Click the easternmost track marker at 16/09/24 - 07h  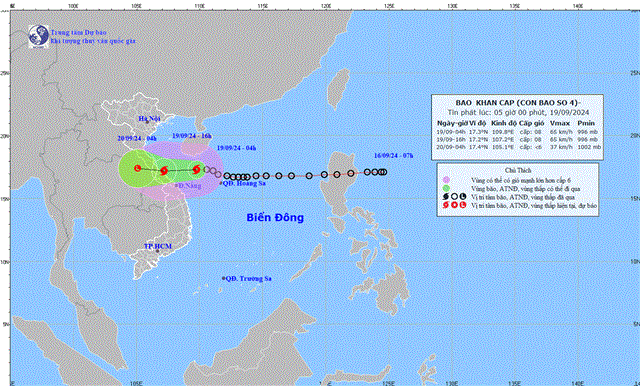tap(384, 172)
